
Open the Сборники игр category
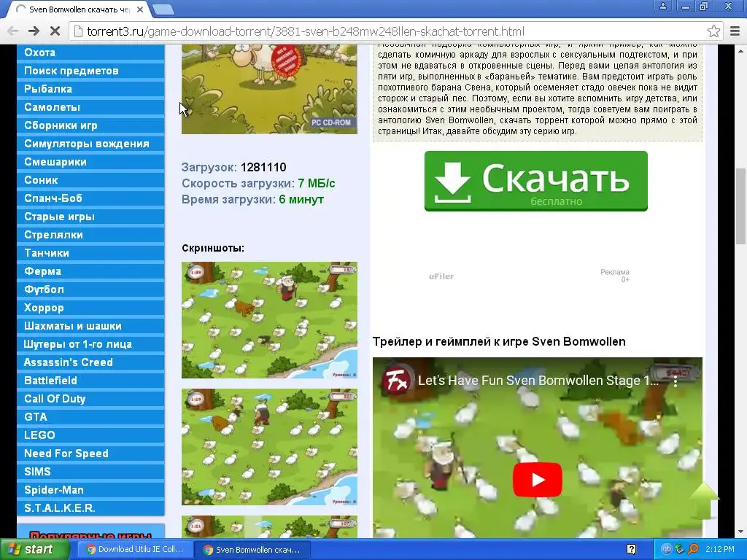click(x=90, y=125)
